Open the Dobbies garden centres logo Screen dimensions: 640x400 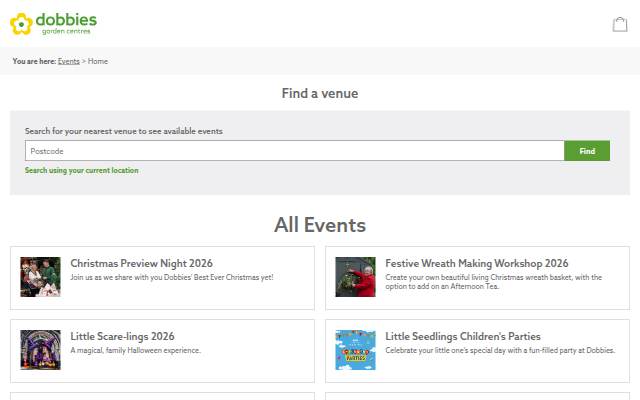tap(53, 24)
